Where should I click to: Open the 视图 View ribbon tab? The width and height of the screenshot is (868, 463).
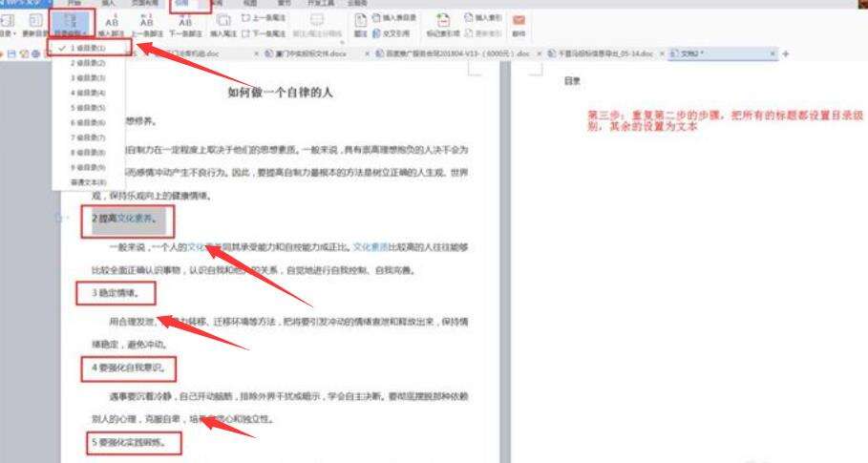(250, 3)
